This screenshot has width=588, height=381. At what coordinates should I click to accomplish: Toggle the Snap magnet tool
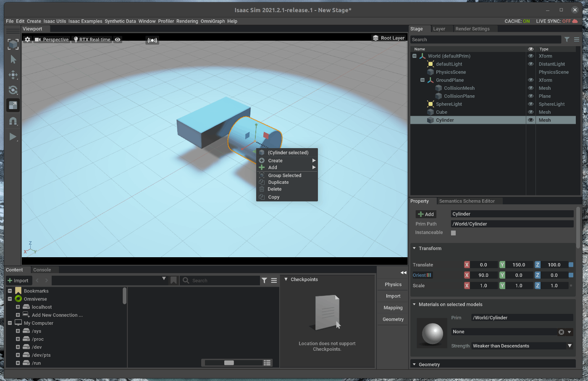pyautogui.click(x=13, y=121)
